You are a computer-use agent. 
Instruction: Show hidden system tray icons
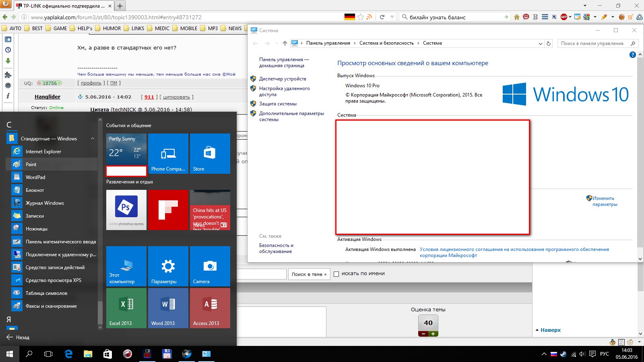coord(544,354)
